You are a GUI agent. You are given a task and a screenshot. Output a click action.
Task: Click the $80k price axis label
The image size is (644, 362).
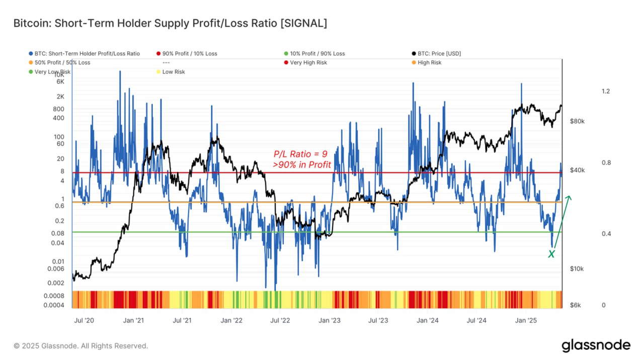point(577,122)
